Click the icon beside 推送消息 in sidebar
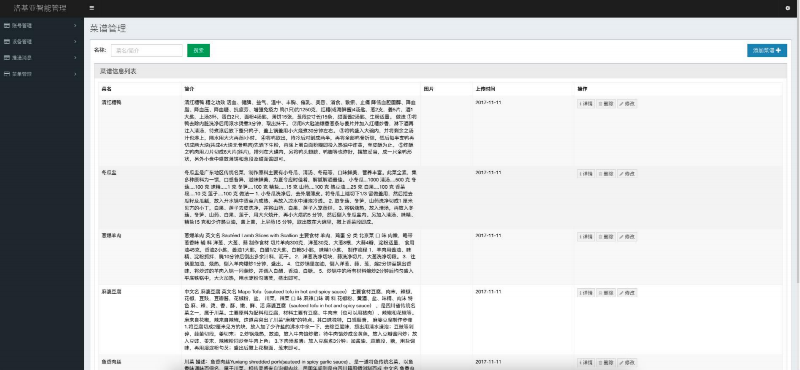800x370 pixels. pos(7,58)
